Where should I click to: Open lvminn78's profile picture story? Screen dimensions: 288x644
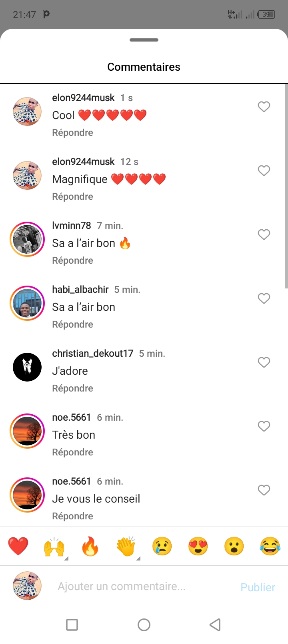coord(27,239)
